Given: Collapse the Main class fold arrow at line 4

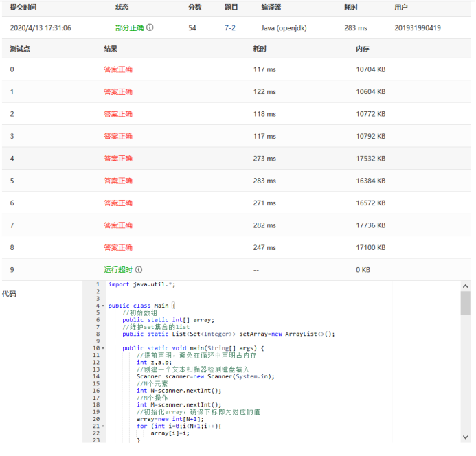Looking at the screenshot, I should click(103, 306).
